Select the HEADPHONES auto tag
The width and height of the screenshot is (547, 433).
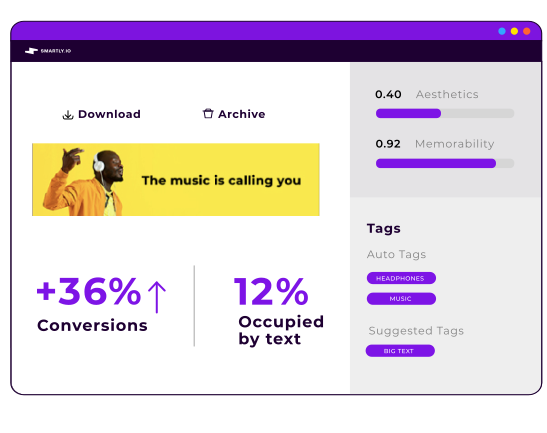tap(401, 278)
